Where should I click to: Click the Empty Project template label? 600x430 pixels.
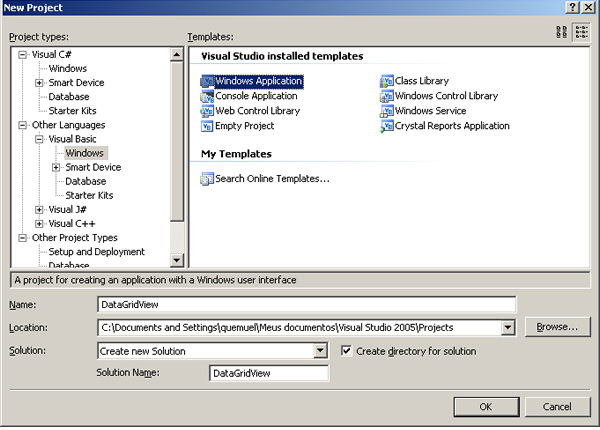[245, 126]
